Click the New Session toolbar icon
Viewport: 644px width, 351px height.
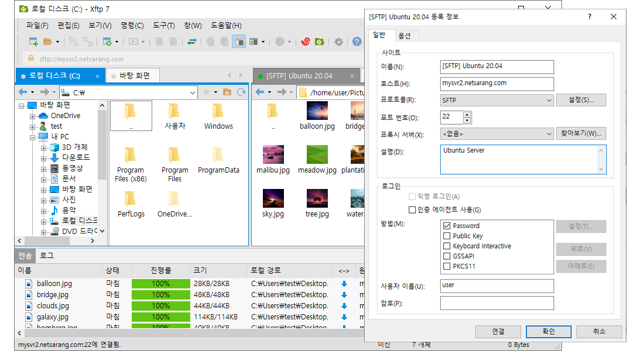pyautogui.click(x=33, y=42)
